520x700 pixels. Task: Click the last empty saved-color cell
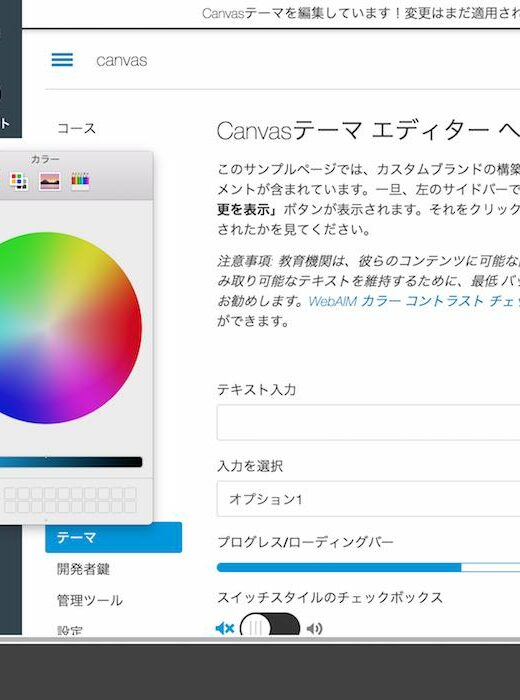130,507
